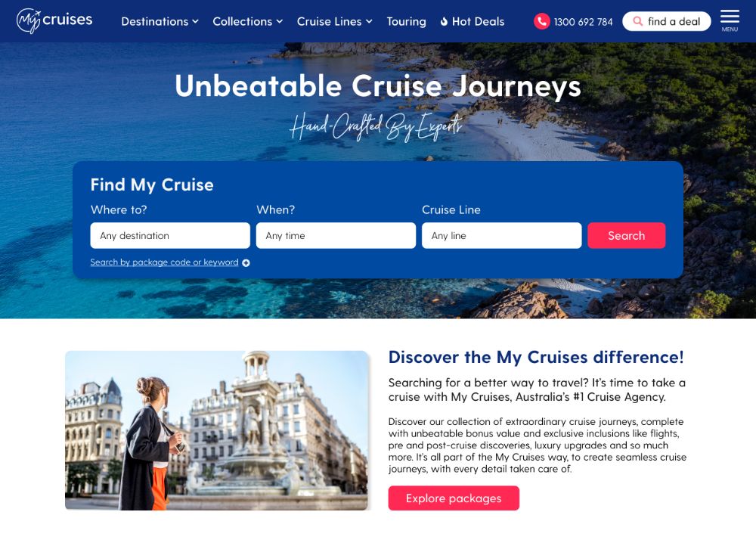The image size is (756, 546).
Task: Click the Explore packages button
Action: pos(454,498)
